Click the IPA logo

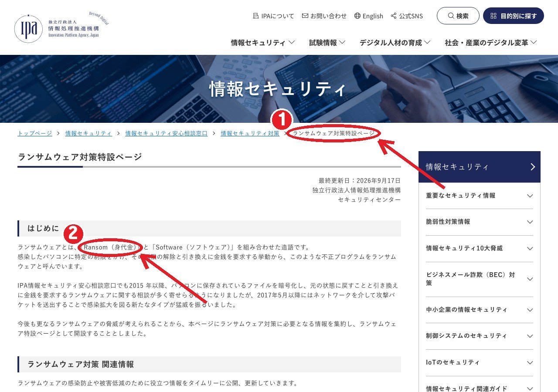point(61,27)
